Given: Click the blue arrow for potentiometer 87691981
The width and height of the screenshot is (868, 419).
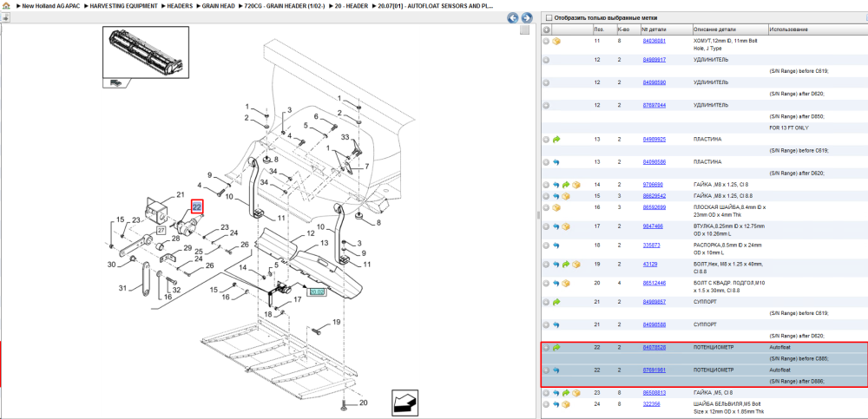Looking at the screenshot, I should click(x=556, y=370).
